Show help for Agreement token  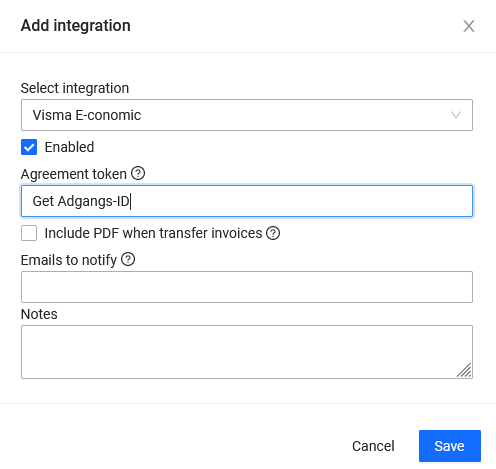(x=138, y=173)
